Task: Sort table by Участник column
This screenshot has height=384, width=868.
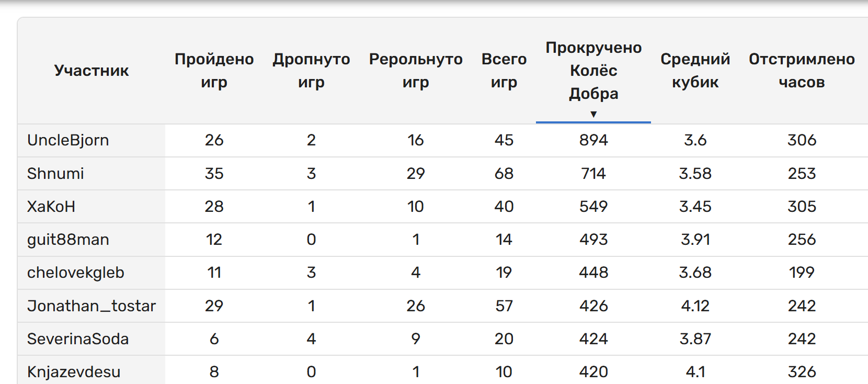Action: pyautogui.click(x=92, y=71)
